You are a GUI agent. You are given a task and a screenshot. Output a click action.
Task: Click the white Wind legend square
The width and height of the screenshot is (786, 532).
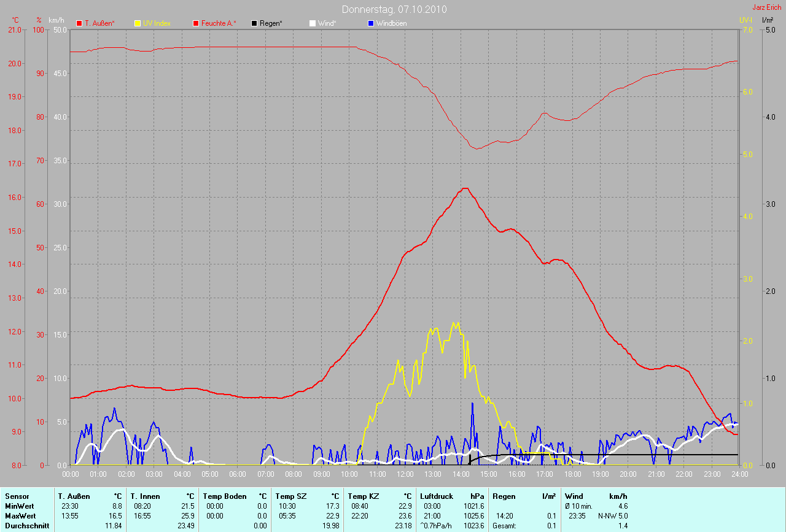(312, 23)
